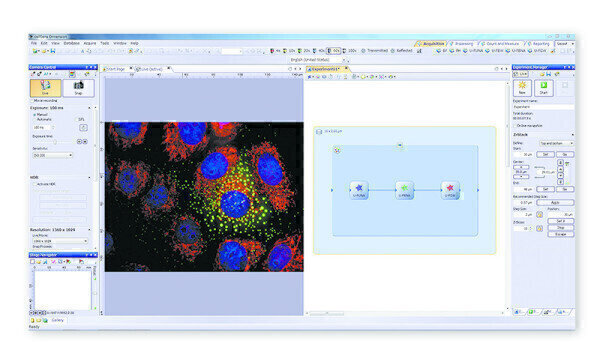Enable the Movie recording checkbox
The image size is (600, 362).
(x=32, y=101)
